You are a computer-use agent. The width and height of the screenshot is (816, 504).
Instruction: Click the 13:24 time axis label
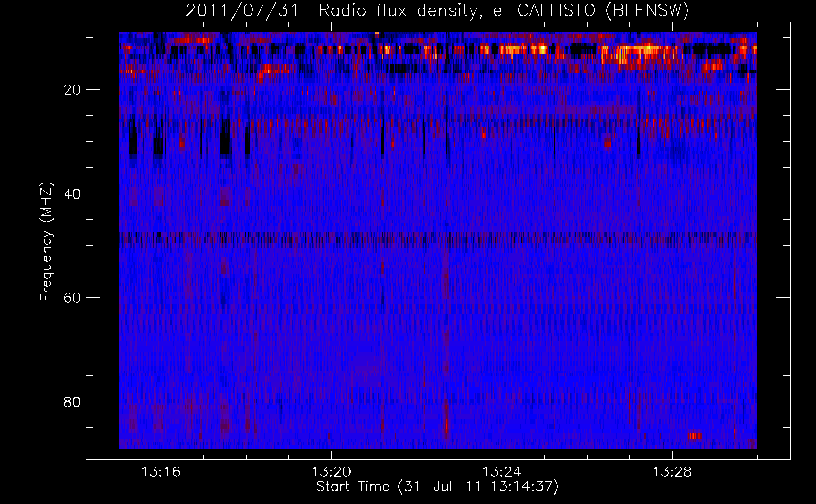pos(502,472)
